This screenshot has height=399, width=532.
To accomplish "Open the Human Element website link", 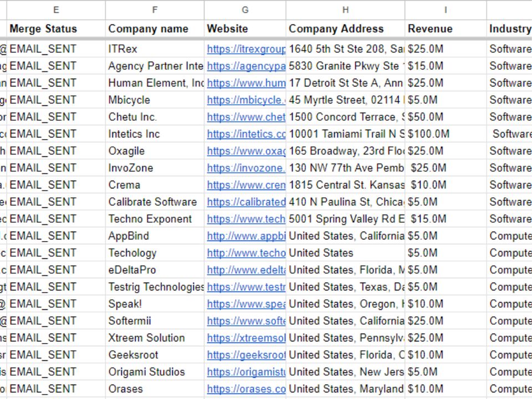I will 246,83.
